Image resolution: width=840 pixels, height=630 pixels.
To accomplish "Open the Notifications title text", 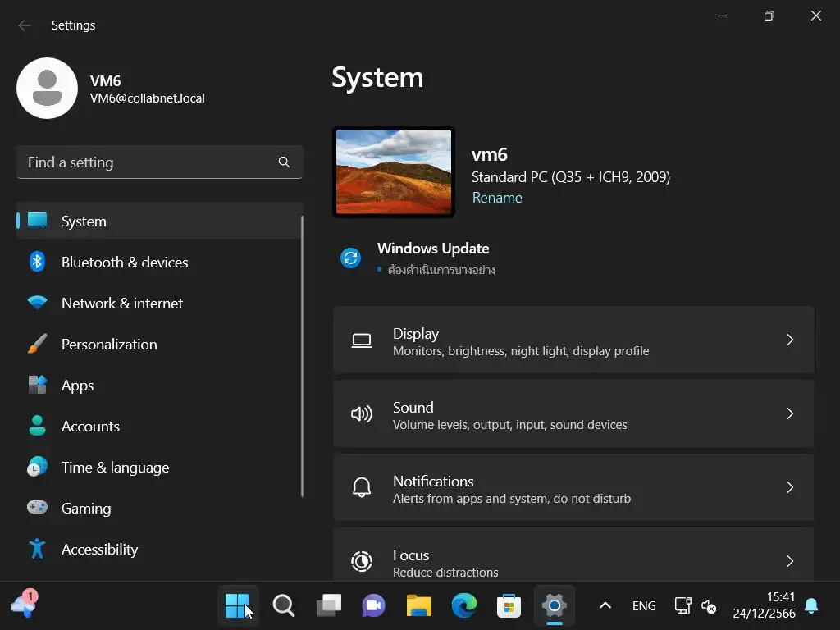I will [x=433, y=481].
